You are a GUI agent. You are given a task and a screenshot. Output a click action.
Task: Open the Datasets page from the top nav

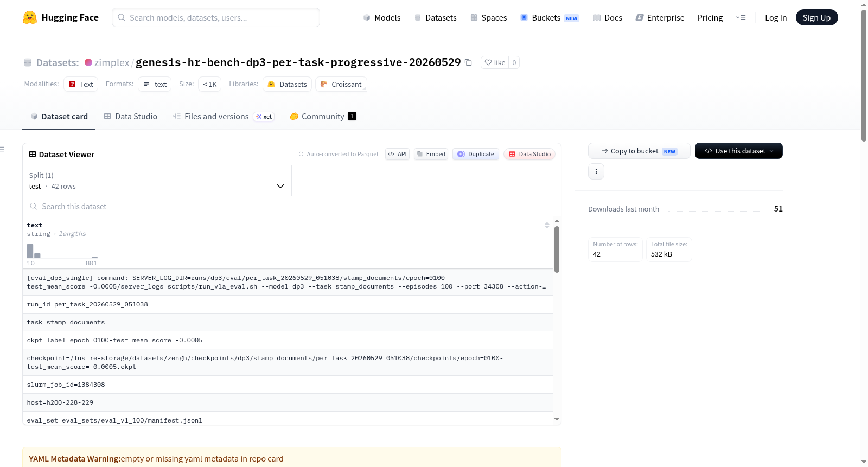click(435, 17)
